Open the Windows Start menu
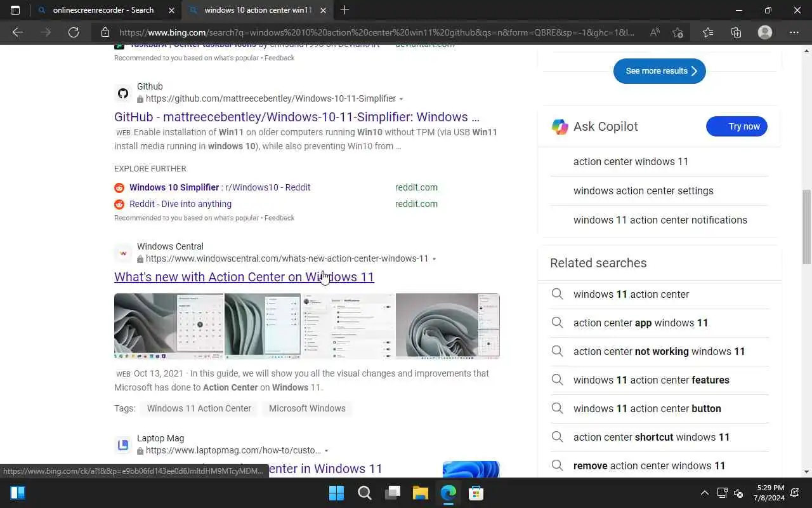 336,493
